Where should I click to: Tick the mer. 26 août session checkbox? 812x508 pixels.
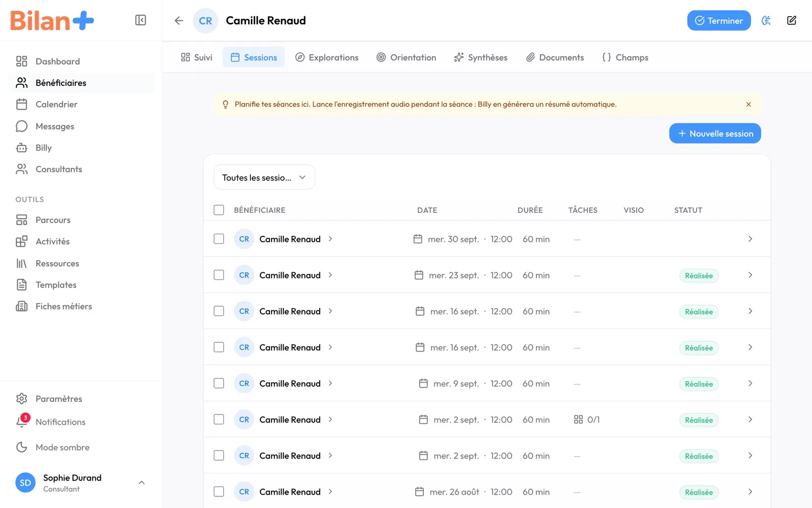219,491
